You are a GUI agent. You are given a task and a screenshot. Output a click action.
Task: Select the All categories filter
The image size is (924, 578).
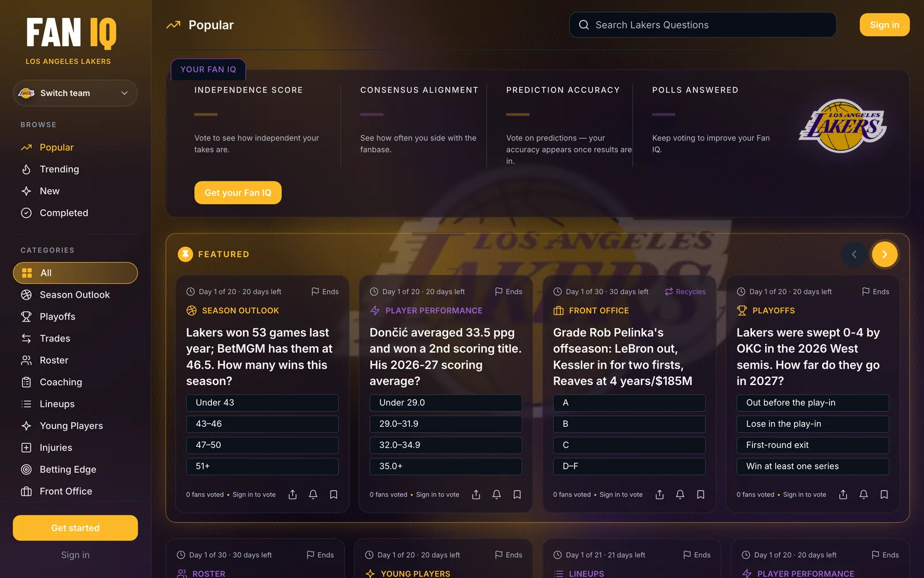75,273
